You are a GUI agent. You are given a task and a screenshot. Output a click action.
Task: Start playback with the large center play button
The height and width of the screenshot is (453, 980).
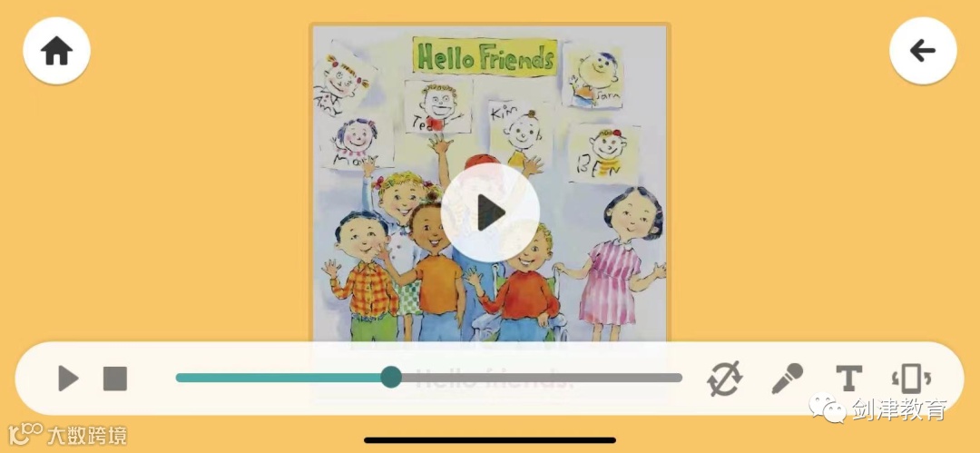[490, 212]
